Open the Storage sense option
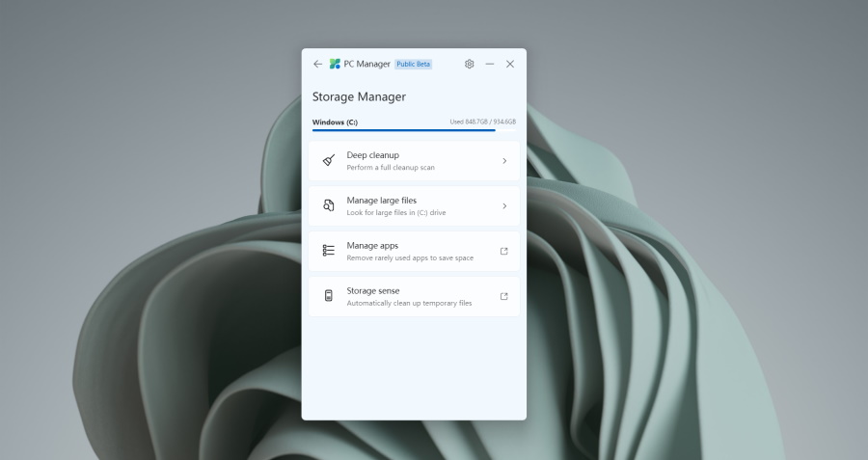Image resolution: width=868 pixels, height=460 pixels. tap(414, 296)
